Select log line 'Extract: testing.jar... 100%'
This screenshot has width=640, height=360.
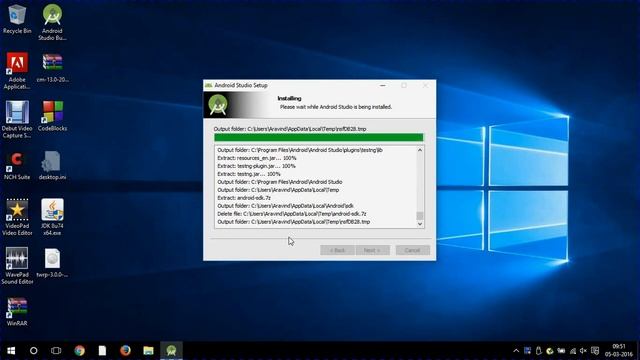coord(249,174)
